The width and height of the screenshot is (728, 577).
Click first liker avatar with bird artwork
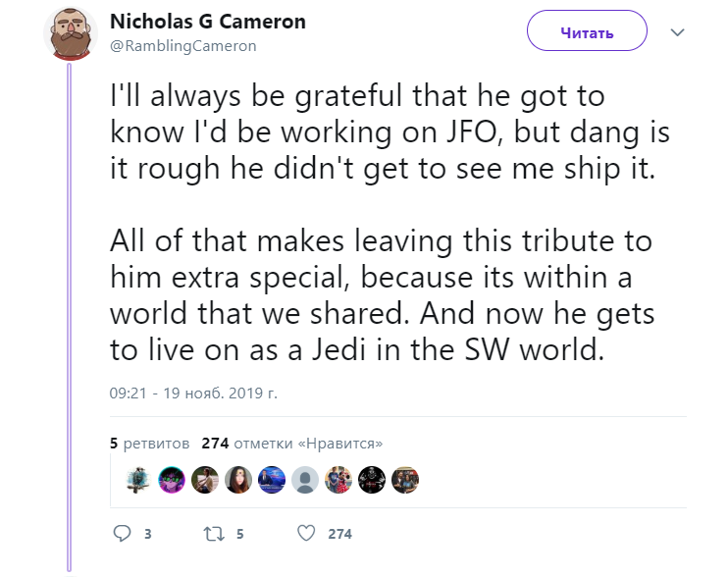point(139,479)
